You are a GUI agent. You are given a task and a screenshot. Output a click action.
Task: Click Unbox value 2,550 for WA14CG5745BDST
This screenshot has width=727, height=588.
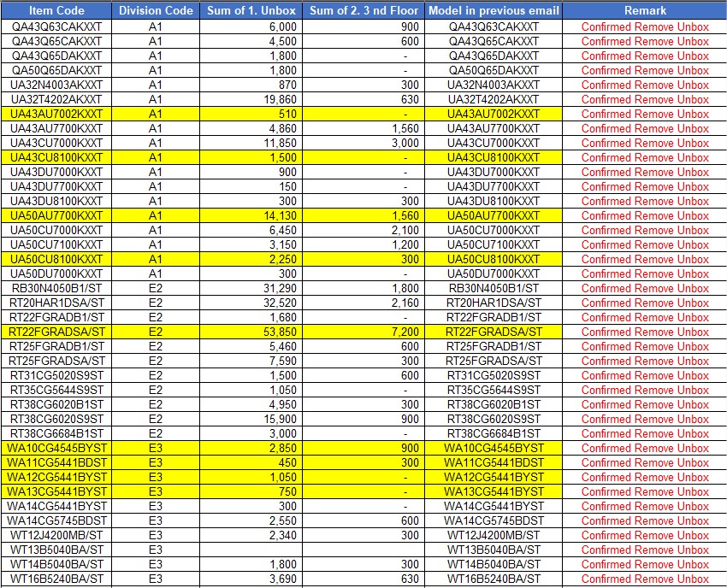(251, 520)
